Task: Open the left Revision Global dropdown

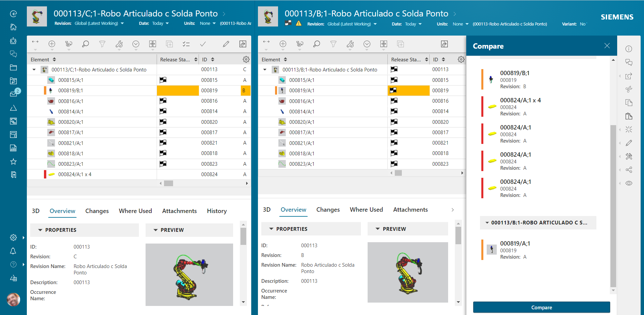Action: [x=99, y=23]
